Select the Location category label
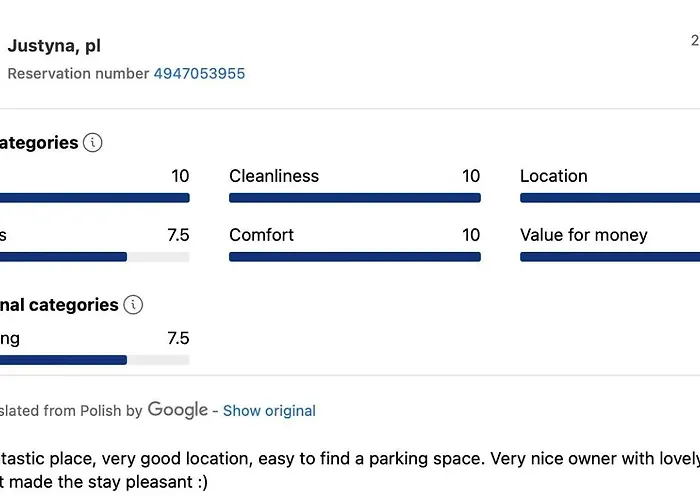 (x=553, y=176)
